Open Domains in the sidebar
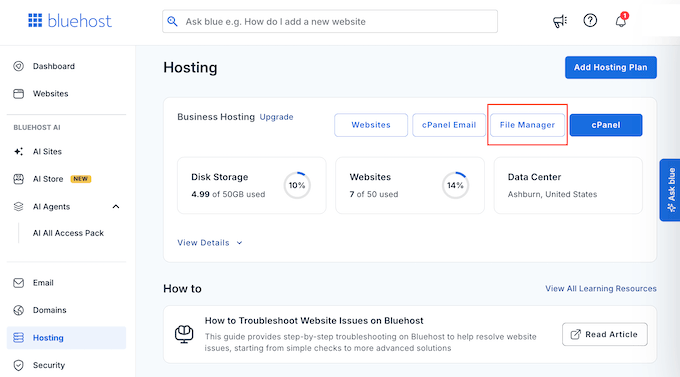680x377 pixels. [x=49, y=310]
